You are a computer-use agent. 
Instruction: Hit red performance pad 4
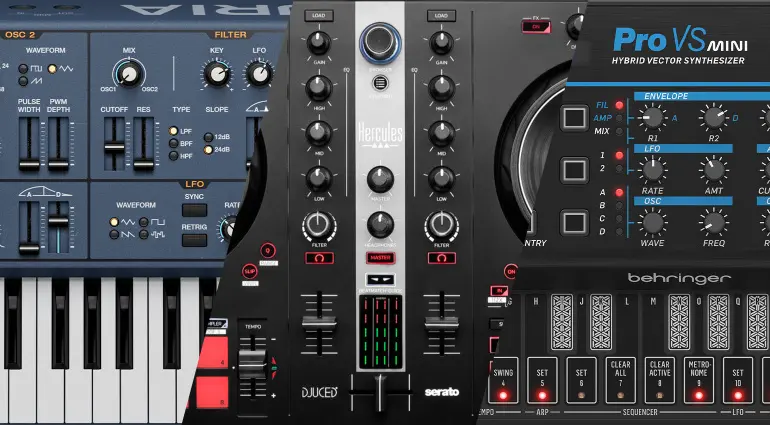[x=213, y=352]
